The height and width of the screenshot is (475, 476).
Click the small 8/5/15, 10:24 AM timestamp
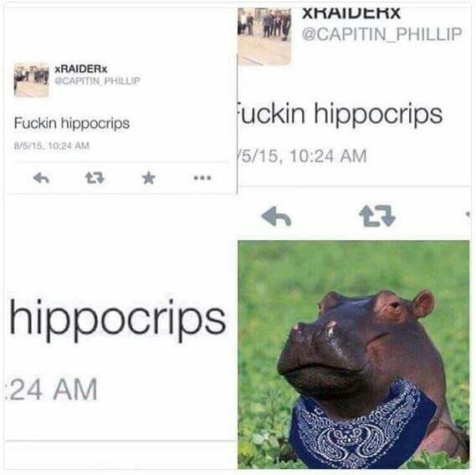coord(52,146)
